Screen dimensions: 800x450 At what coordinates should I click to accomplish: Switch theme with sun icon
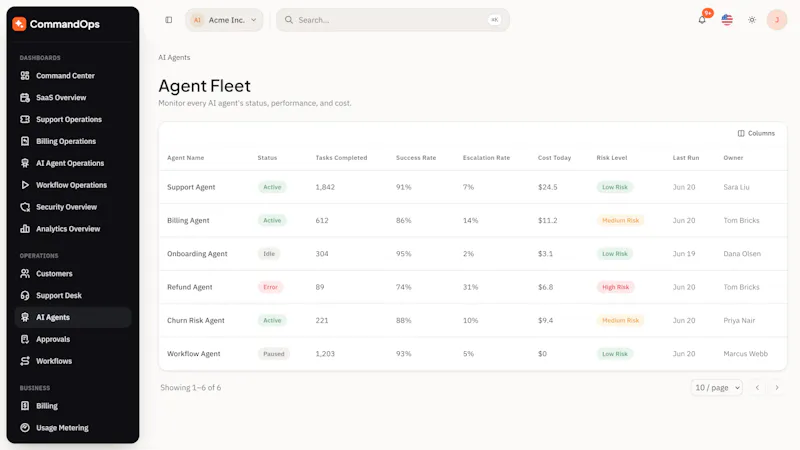point(752,20)
